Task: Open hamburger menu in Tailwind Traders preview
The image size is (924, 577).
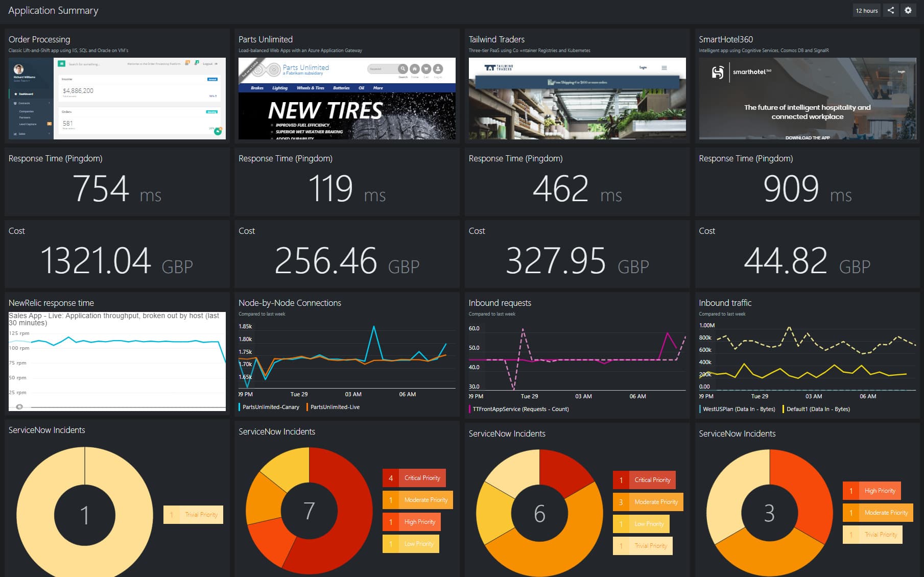Action: click(x=664, y=67)
